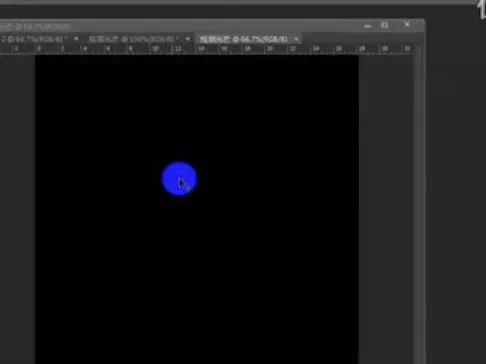Click the blue circle on the canvas
Image resolution: width=486 pixels, height=364 pixels.
pyautogui.click(x=179, y=179)
